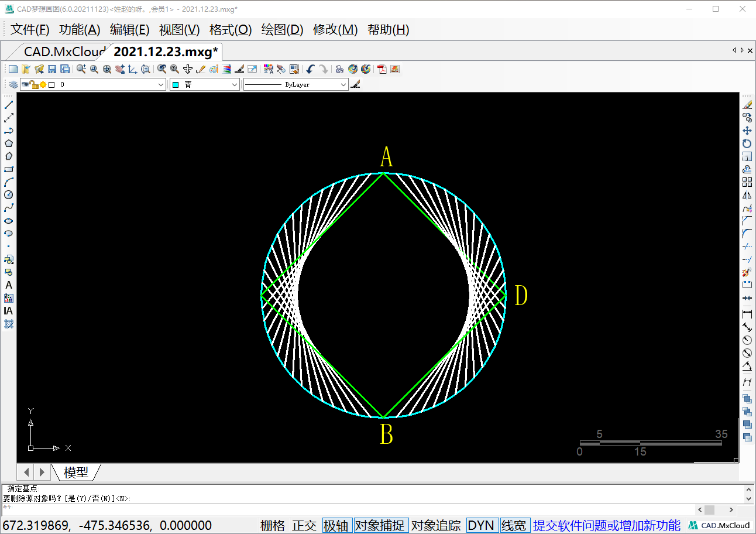Image resolution: width=756 pixels, height=534 pixels.
Task: Select the Line drawing tool
Action: [x=9, y=104]
